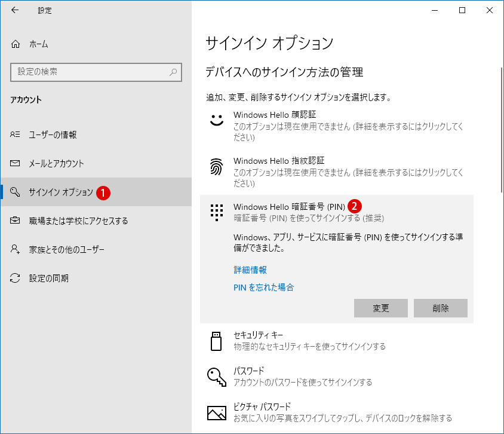This screenshot has height=434, width=504.
Task: Open ホーム in the sidebar
Action: [x=96, y=44]
